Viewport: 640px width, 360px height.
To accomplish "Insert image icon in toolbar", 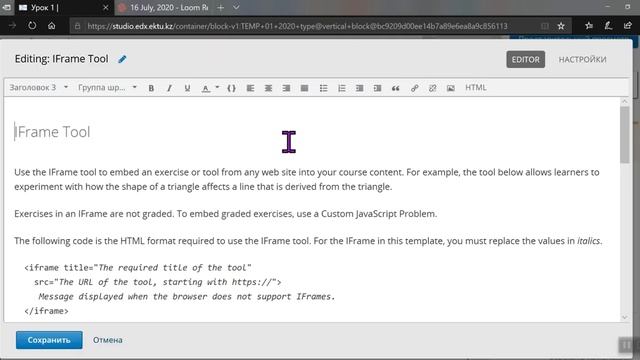I will click(451, 88).
